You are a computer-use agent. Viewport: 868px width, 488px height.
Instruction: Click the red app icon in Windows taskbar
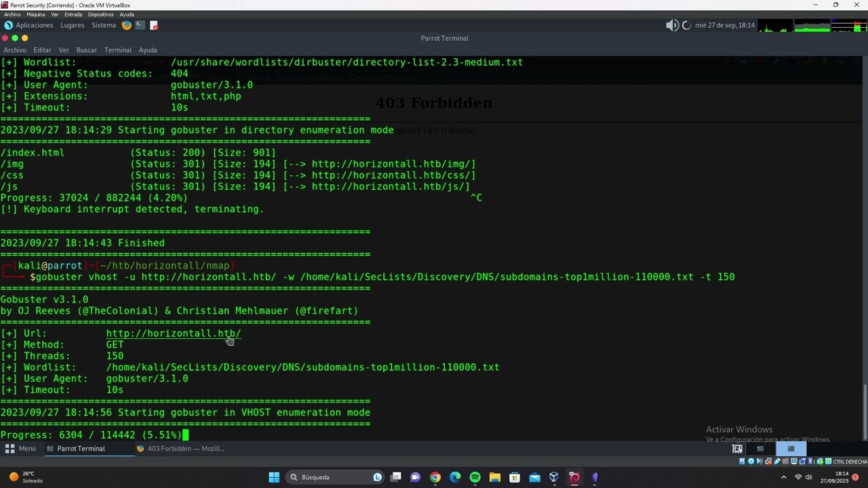574,477
